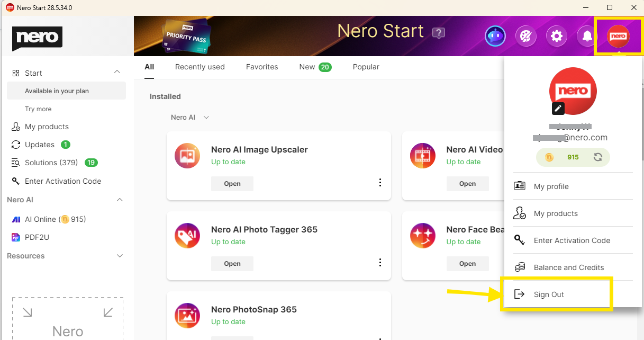
Task: Edit profile picture pencil icon
Action: [x=558, y=109]
